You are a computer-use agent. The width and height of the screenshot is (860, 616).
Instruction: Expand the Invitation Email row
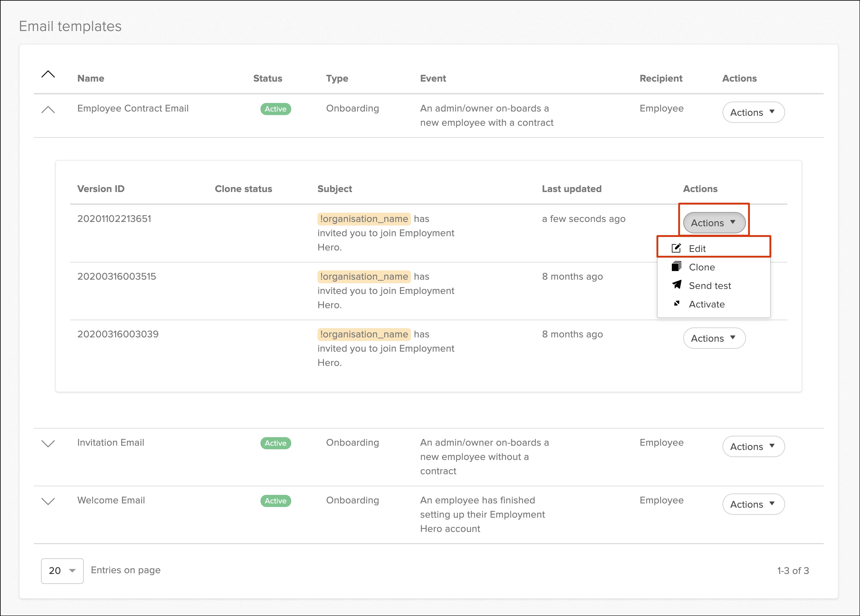pyautogui.click(x=48, y=444)
